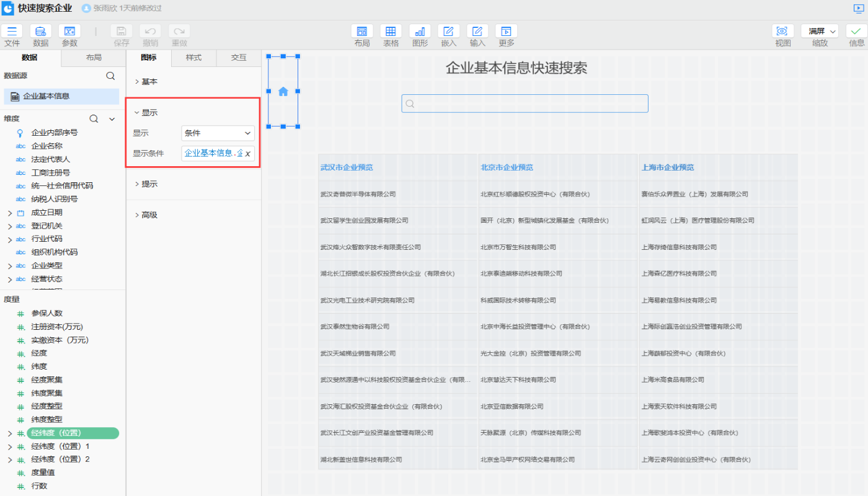
Task: Click the 数据 database toolbar icon
Action: pyautogui.click(x=41, y=31)
